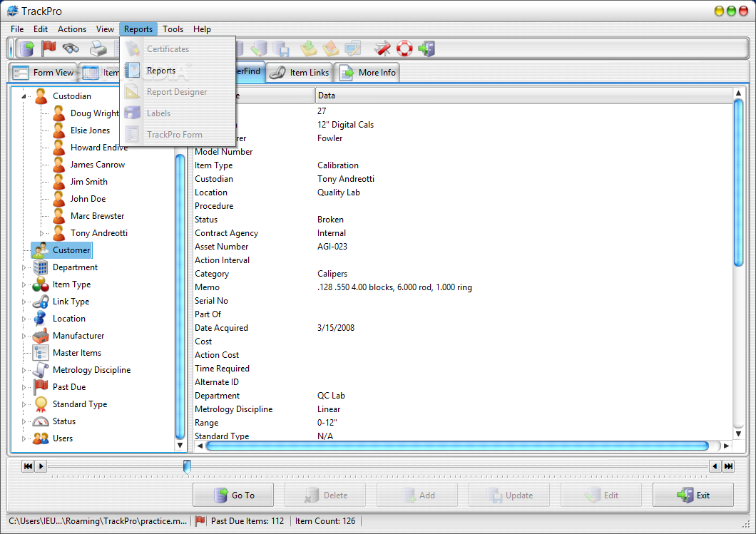Expand the Status tree node

(24, 421)
